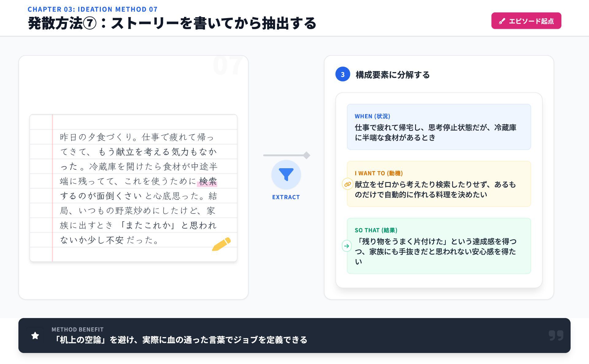The width and height of the screenshot is (589, 364).
Task: Click the yellow pencil icon on notepad
Action: click(221, 244)
